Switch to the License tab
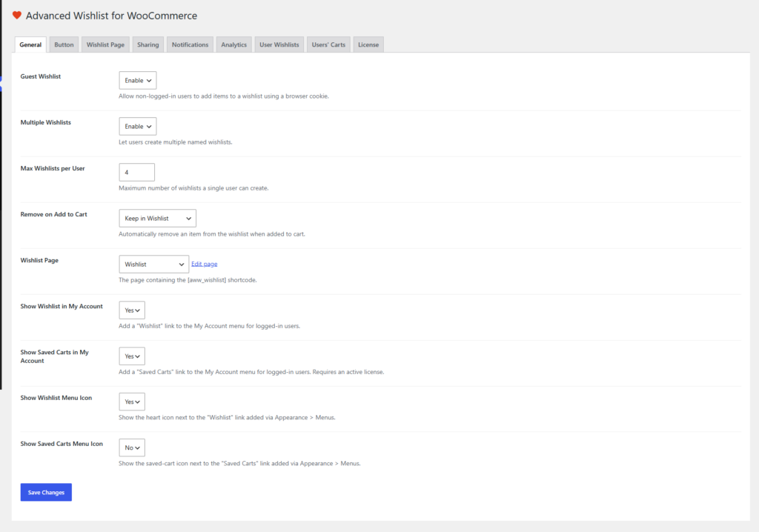Viewport: 759px width, 532px height. point(368,44)
